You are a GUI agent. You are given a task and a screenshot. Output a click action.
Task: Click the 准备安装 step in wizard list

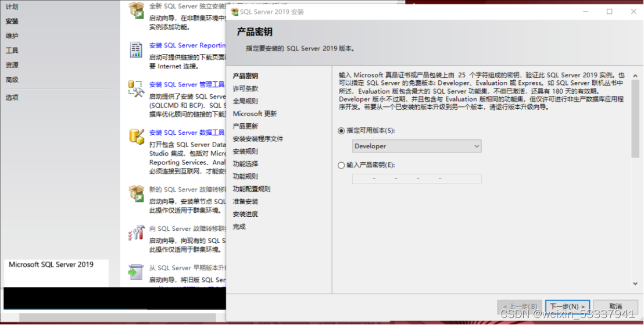tap(246, 201)
